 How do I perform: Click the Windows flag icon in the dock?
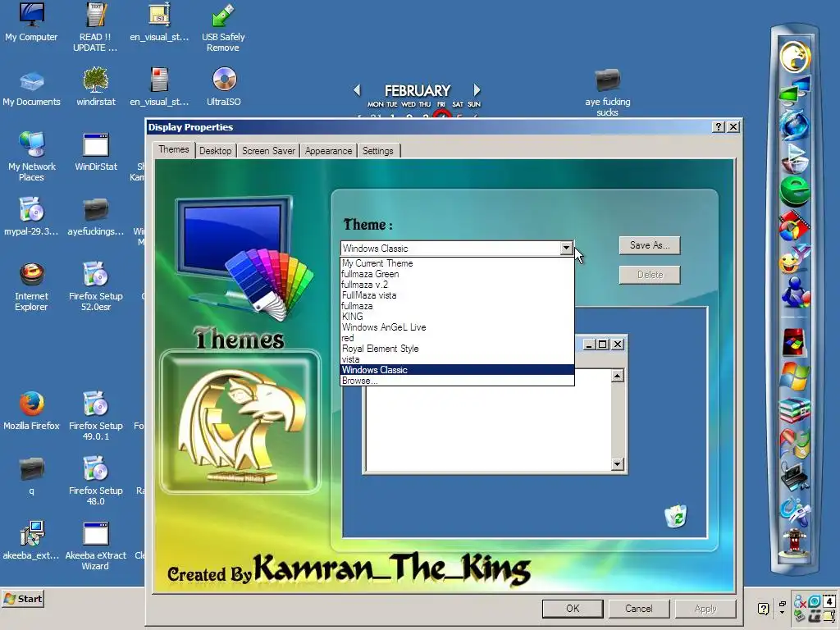tap(795, 376)
